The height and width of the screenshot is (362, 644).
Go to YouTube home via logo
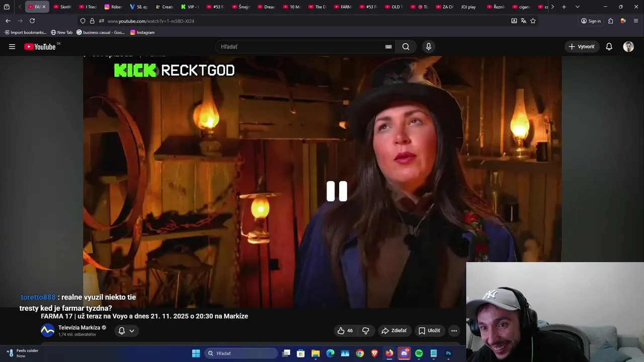click(x=40, y=47)
